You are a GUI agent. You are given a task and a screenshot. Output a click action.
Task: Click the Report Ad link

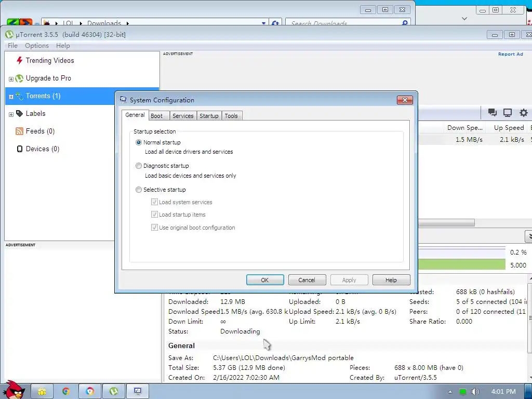tap(510, 54)
